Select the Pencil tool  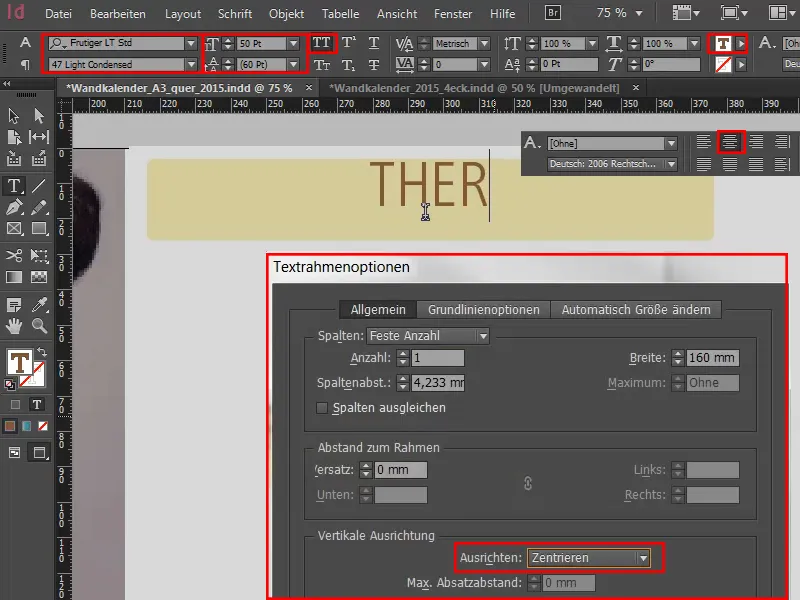point(39,207)
